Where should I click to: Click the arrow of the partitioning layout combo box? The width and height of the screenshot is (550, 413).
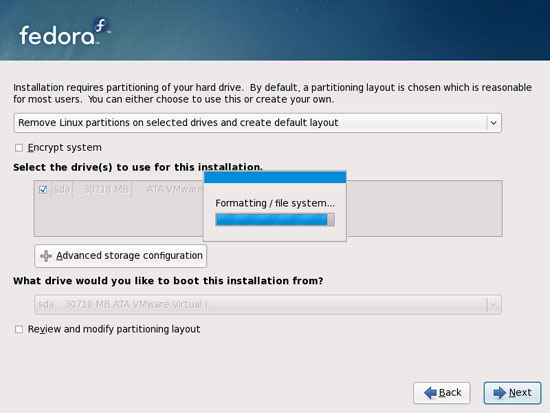(x=494, y=123)
